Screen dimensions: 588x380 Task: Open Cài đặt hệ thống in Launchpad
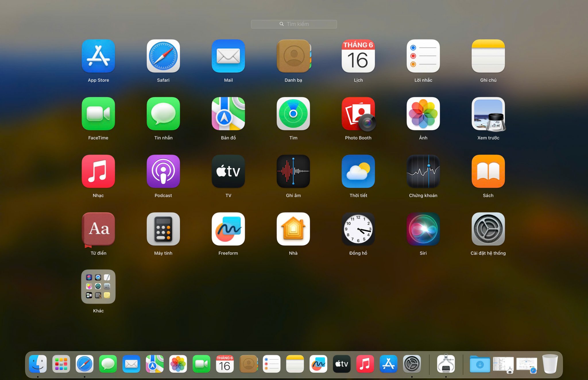(488, 229)
